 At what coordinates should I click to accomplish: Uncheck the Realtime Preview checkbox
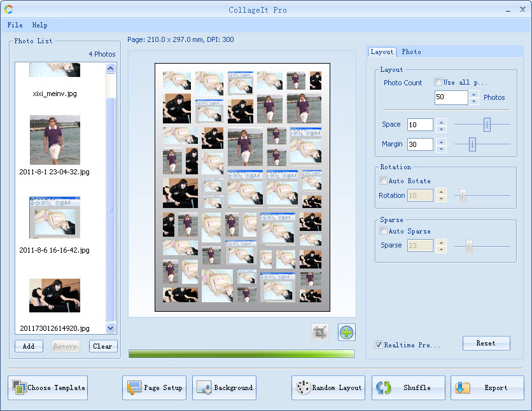(x=379, y=345)
